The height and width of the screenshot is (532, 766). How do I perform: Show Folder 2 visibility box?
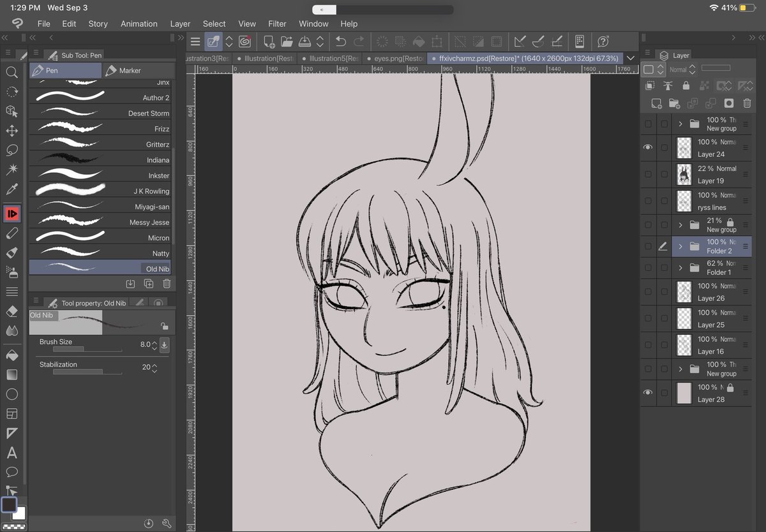[x=648, y=246]
